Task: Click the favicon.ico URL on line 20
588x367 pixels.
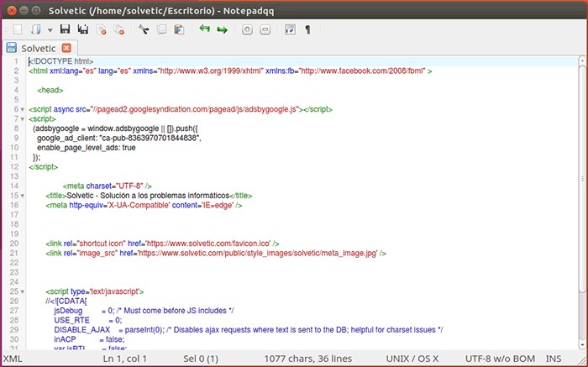Action: pyautogui.click(x=207, y=244)
